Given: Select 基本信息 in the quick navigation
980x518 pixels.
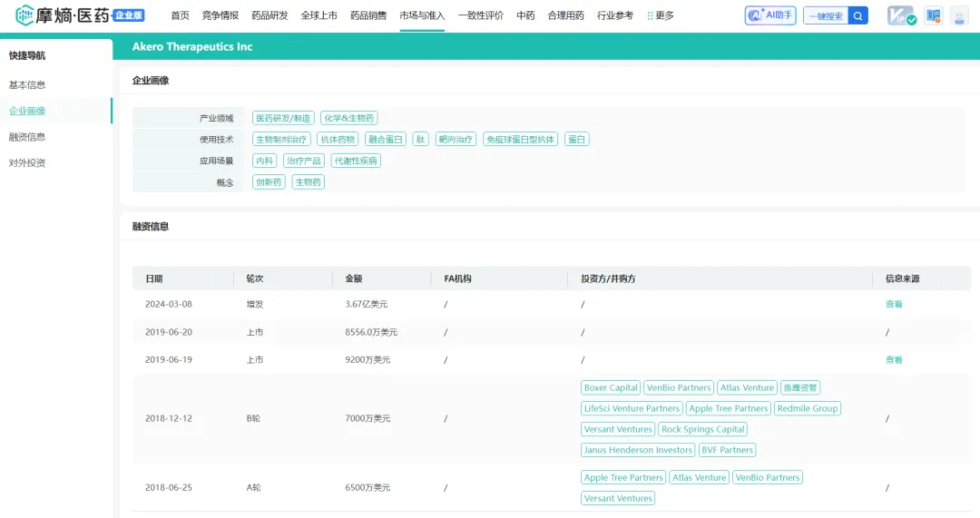Looking at the screenshot, I should [x=27, y=85].
